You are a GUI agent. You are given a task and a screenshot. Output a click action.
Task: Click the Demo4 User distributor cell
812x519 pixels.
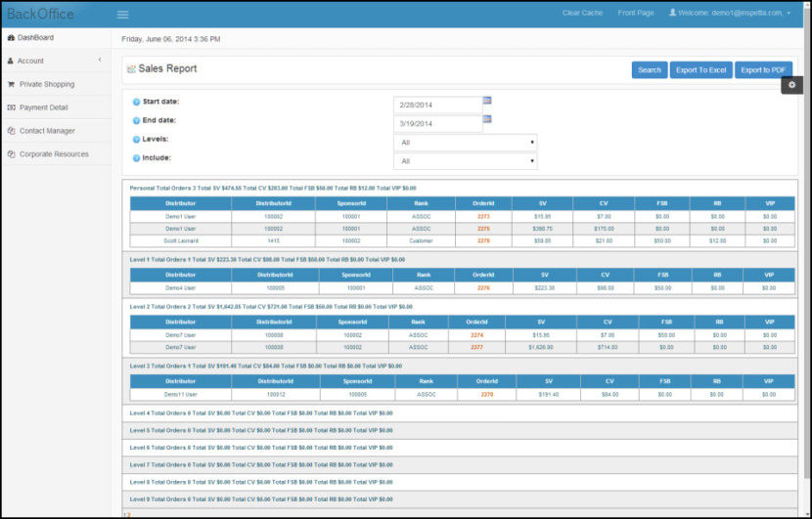point(181,288)
